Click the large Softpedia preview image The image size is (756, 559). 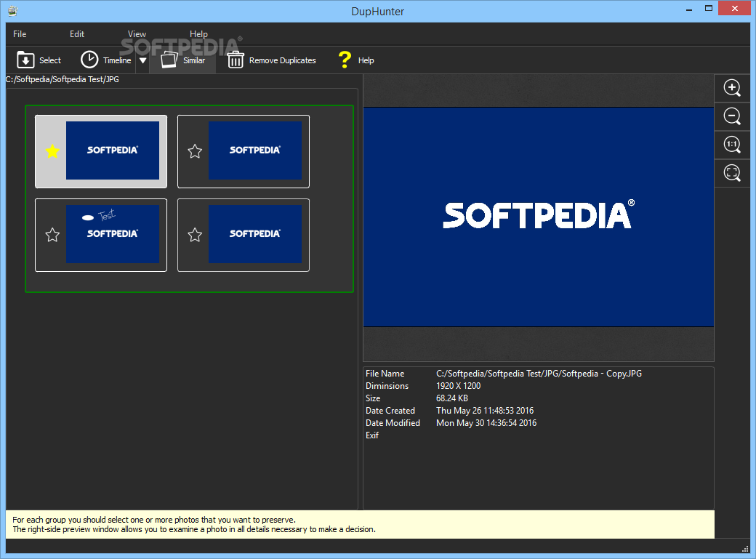[538, 217]
